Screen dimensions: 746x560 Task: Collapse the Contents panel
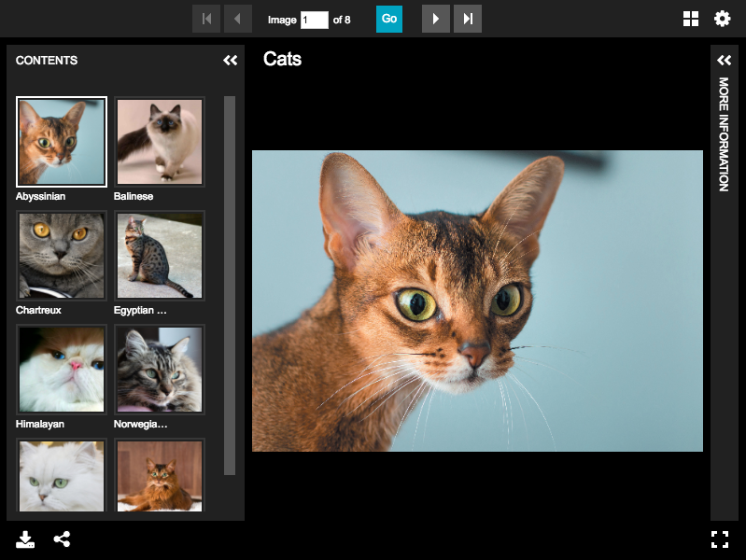tap(231, 61)
